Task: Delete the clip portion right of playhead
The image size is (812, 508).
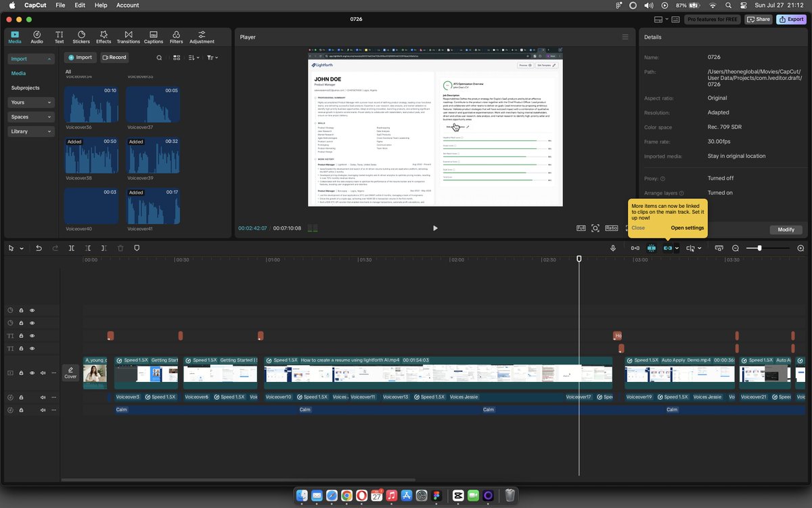Action: [104, 249]
